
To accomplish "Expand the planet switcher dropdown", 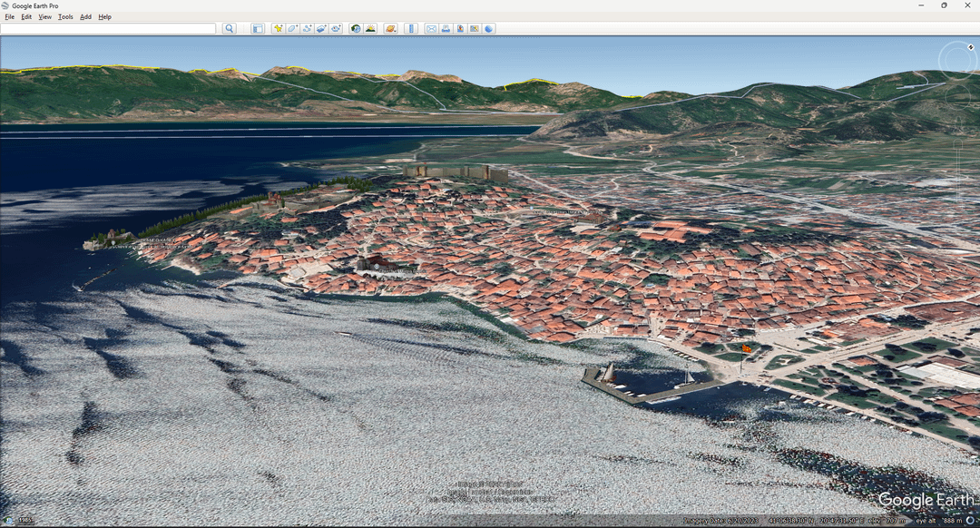I will coord(391,29).
